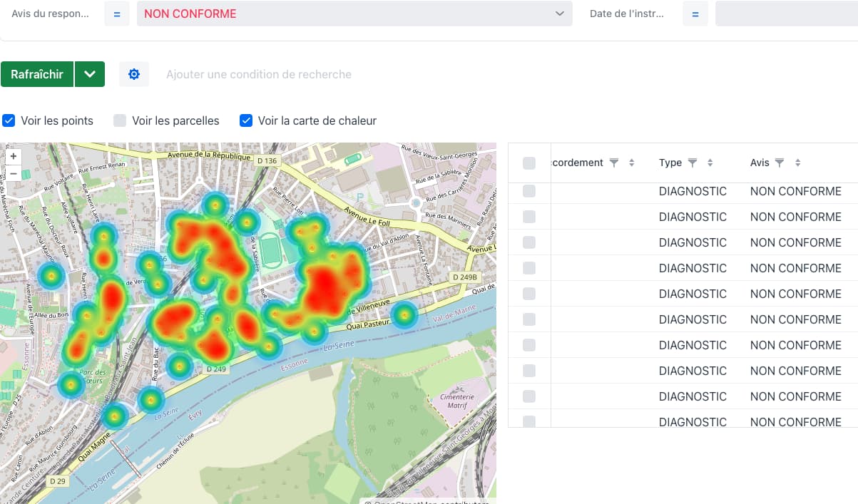858x504 pixels.
Task: Disable the Voir les points checkbox
Action: 9,120
